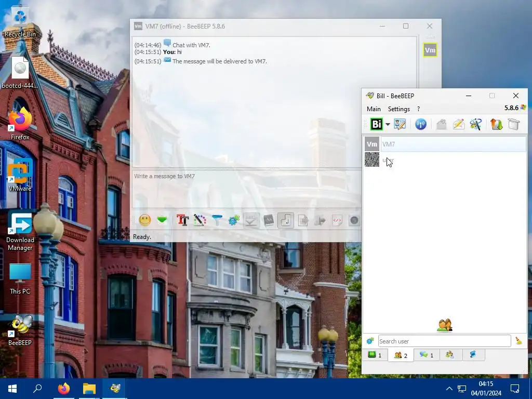Click the green down-arrow icon in chat toolbar
This screenshot has width=532, height=399.
(162, 220)
